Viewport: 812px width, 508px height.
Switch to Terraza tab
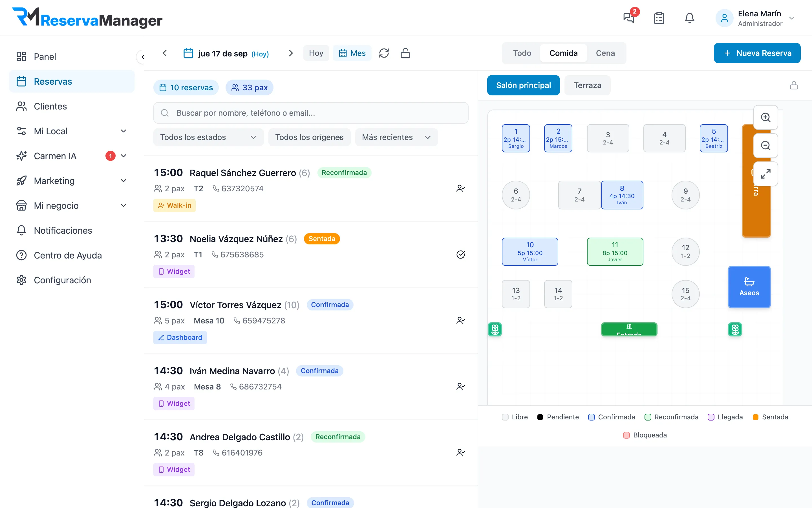click(587, 85)
